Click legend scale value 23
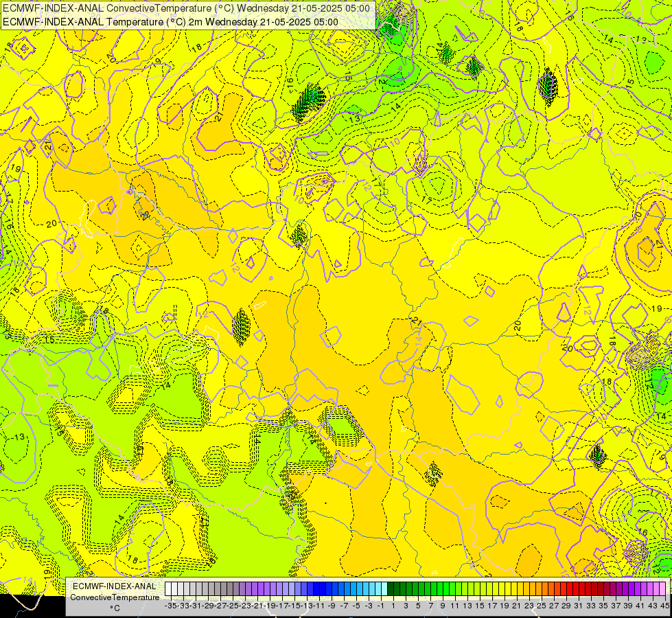Viewport: 672px width, 618px height. (529, 606)
